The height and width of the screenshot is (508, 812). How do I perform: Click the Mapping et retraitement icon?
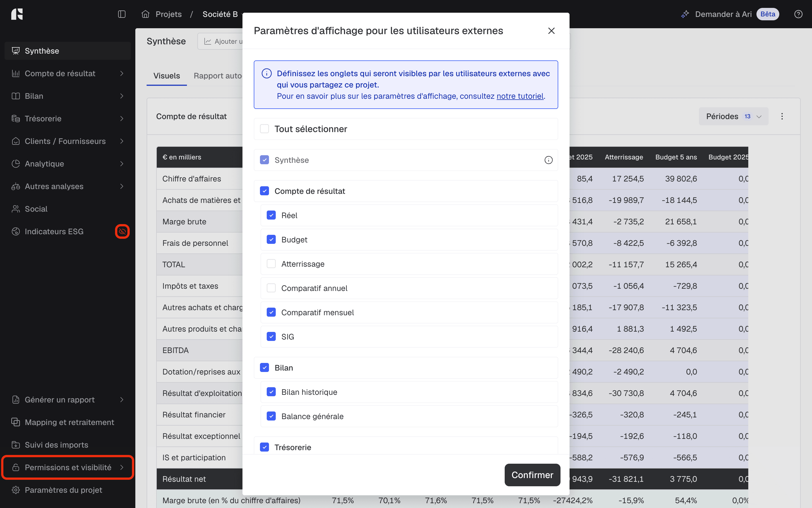coord(16,422)
